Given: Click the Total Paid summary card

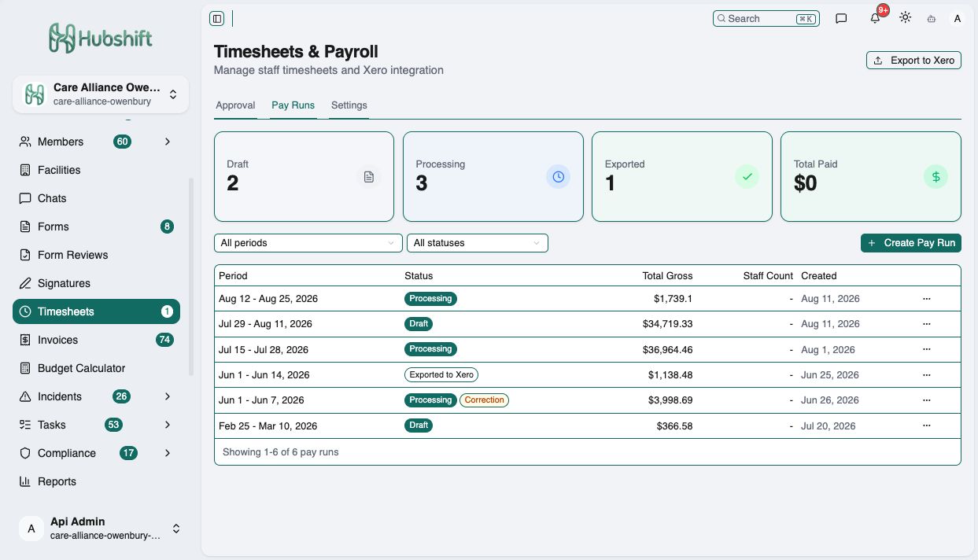Looking at the screenshot, I should click(x=871, y=176).
